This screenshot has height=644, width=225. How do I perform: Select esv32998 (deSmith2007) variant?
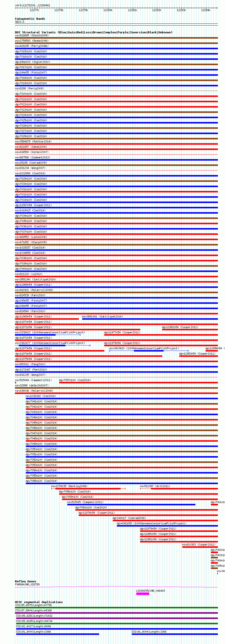click(x=32, y=385)
